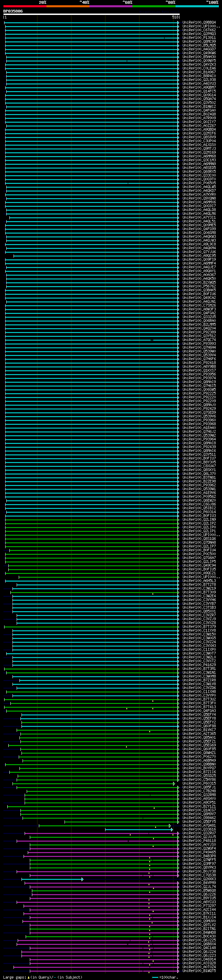Screen dimensions: 222x980
Task: Select label UniRef100_B7ZIR8
Action: (x=199, y=680)
